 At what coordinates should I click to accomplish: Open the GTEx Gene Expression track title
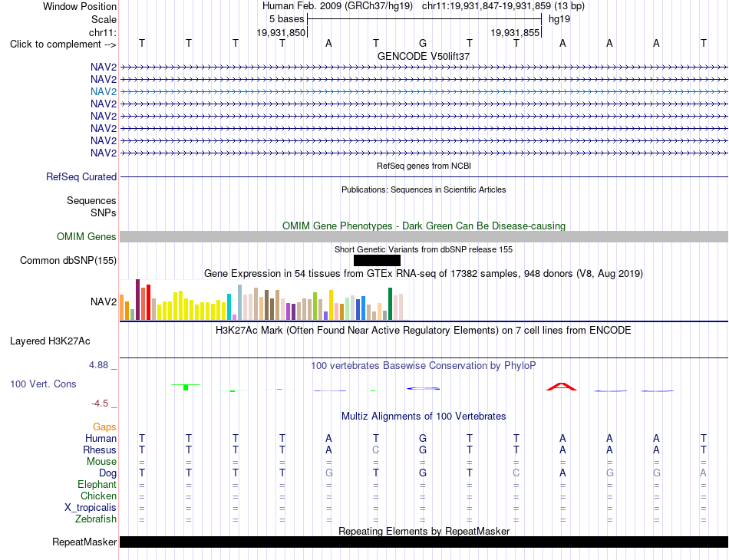(424, 273)
